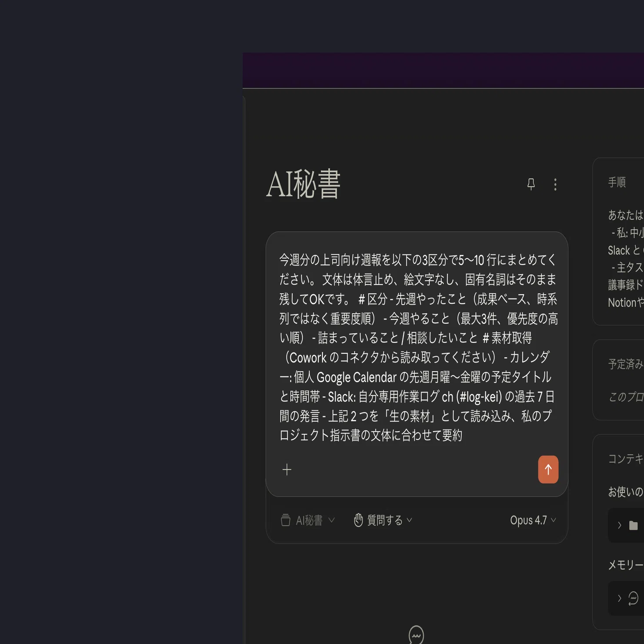Viewport: 644px width, 644px height.
Task: Expand the folder row chevron under コンテキスト
Action: [619, 526]
